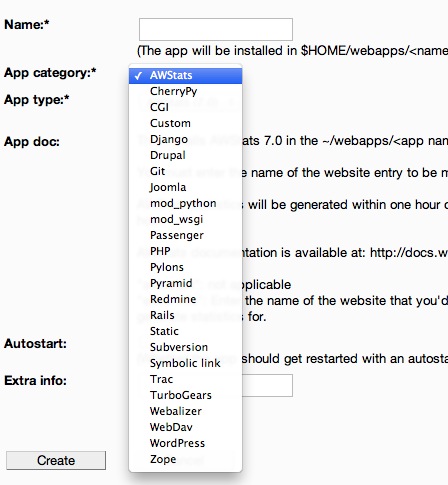Select the Pylons option
This screenshot has width=448, height=485.
pyautogui.click(x=185, y=267)
